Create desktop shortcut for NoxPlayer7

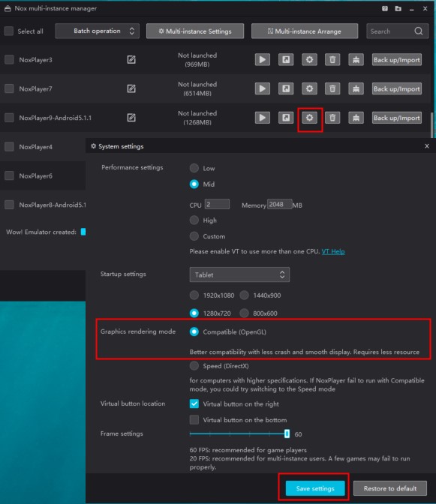point(286,88)
